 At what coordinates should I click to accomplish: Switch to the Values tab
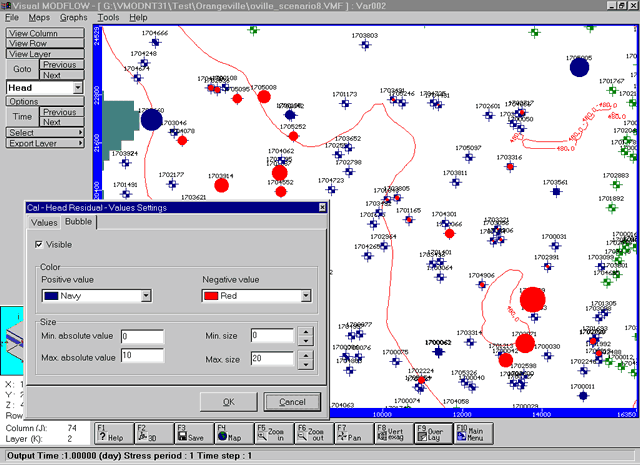pos(44,222)
